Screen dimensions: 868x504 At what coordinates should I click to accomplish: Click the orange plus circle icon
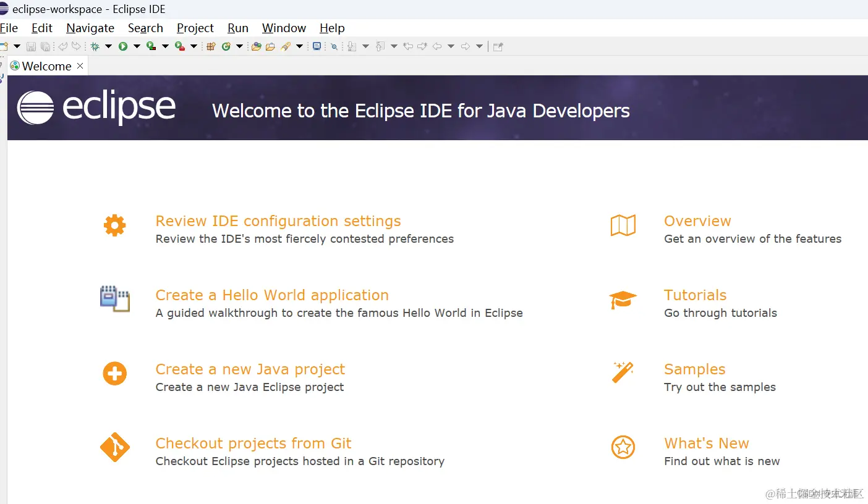pyautogui.click(x=115, y=374)
